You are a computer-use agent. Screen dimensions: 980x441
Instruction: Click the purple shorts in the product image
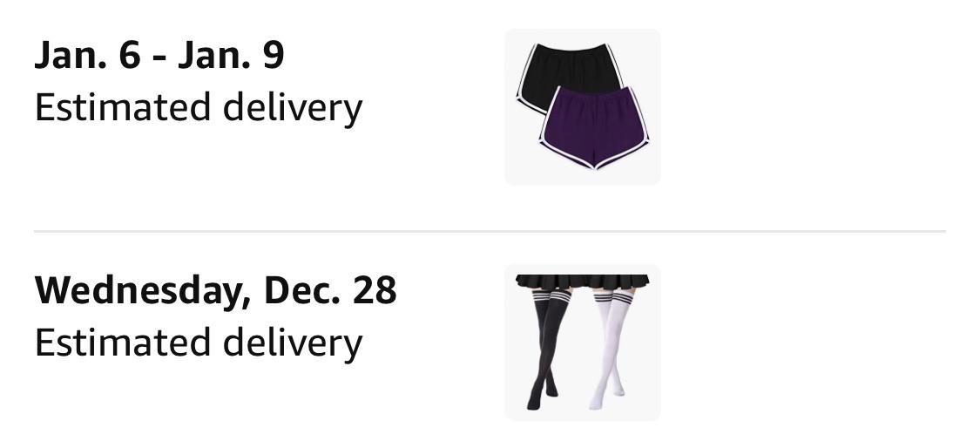pos(594,127)
